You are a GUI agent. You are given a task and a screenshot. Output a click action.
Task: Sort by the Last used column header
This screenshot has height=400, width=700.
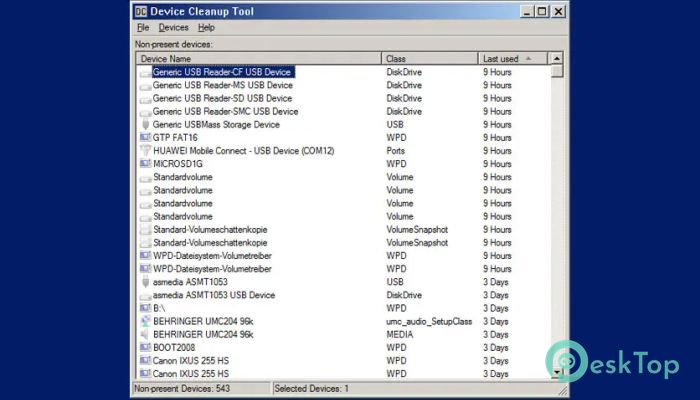pyautogui.click(x=512, y=58)
